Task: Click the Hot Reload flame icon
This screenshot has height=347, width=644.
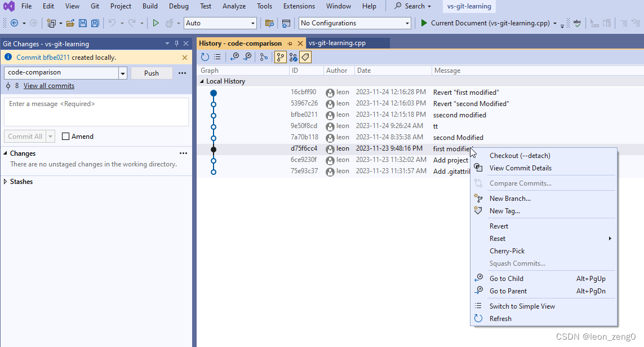Action: 169,23
